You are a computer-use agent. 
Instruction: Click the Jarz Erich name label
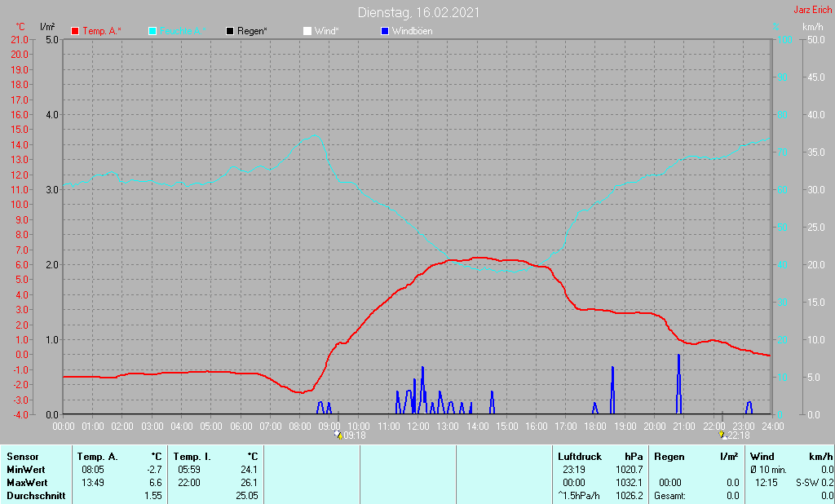[813, 10]
